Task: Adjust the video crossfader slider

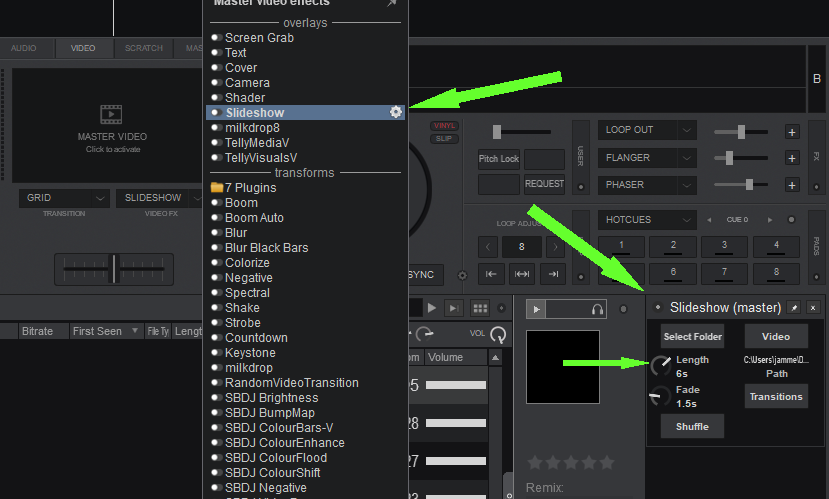Action: pos(114,269)
